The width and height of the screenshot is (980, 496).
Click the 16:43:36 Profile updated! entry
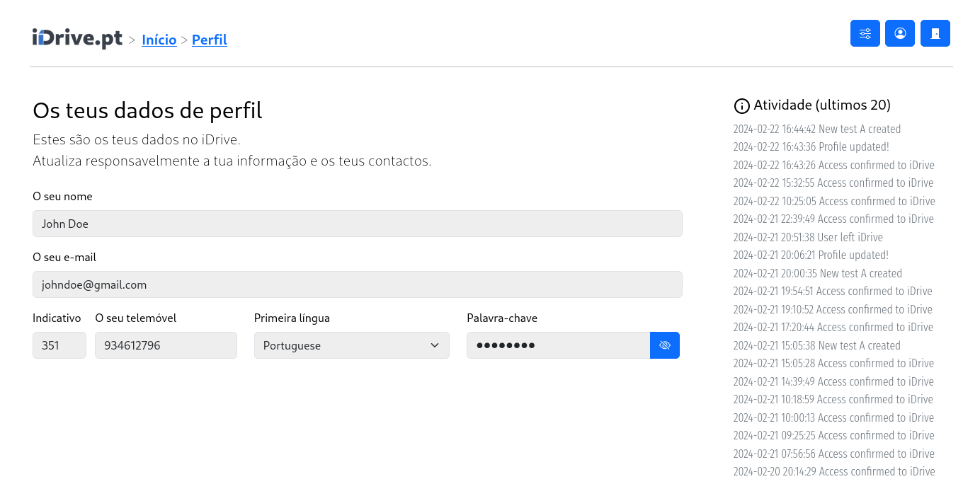point(811,147)
